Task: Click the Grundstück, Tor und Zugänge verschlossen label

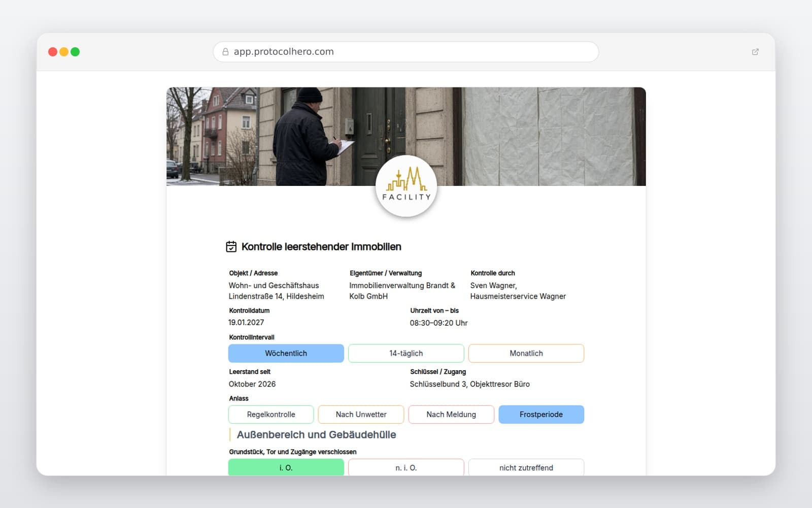Action: pos(293,452)
